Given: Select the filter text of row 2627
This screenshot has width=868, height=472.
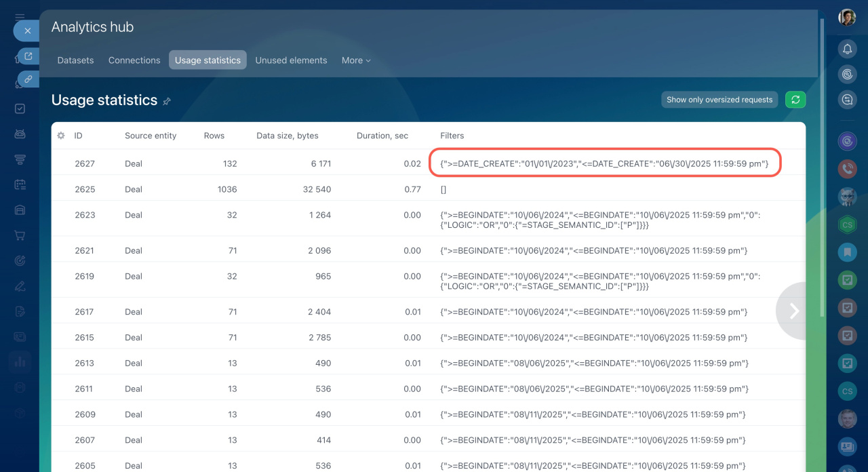Looking at the screenshot, I should [x=604, y=163].
